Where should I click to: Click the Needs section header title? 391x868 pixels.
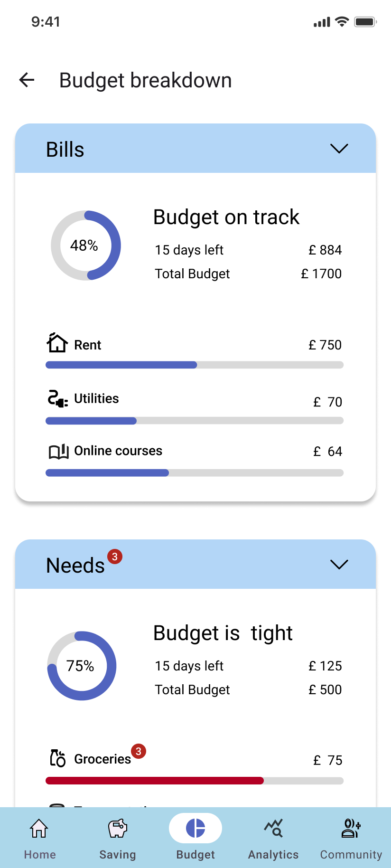tap(75, 566)
